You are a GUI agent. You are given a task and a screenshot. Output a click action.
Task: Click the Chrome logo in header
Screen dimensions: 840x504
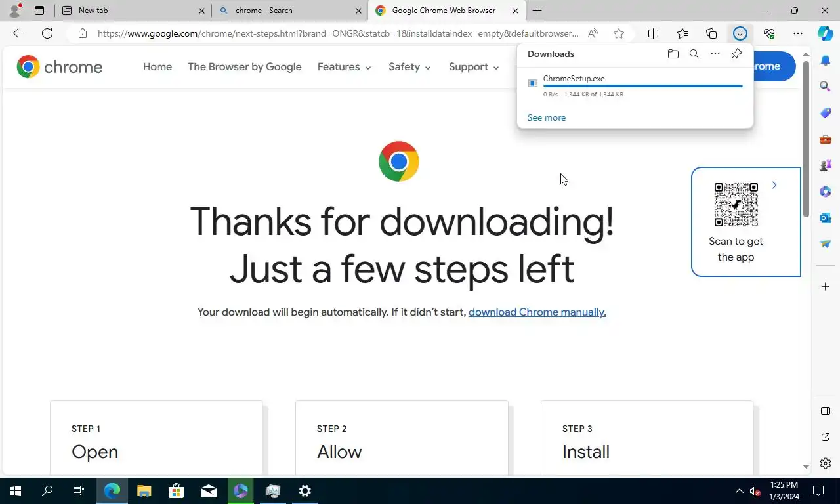coord(60,67)
